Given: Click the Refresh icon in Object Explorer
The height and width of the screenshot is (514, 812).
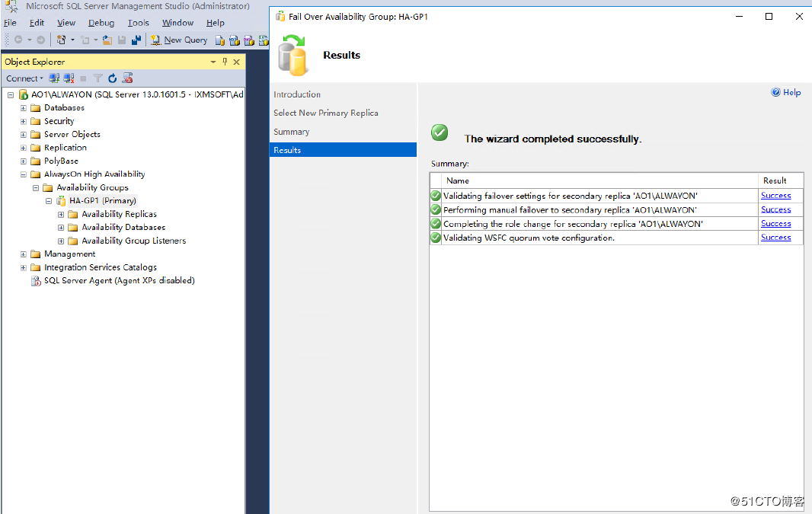Looking at the screenshot, I should click(x=113, y=78).
